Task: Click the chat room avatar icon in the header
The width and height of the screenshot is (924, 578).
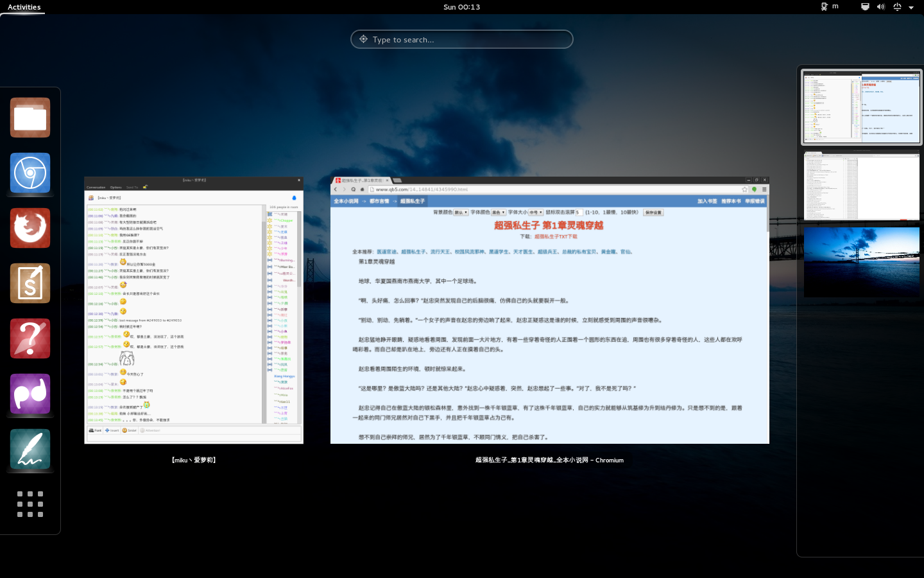Action: [x=91, y=198]
